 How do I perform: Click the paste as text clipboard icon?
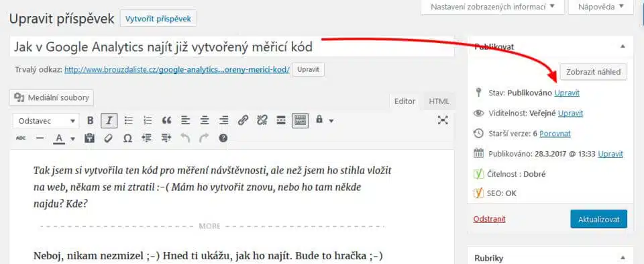89,138
